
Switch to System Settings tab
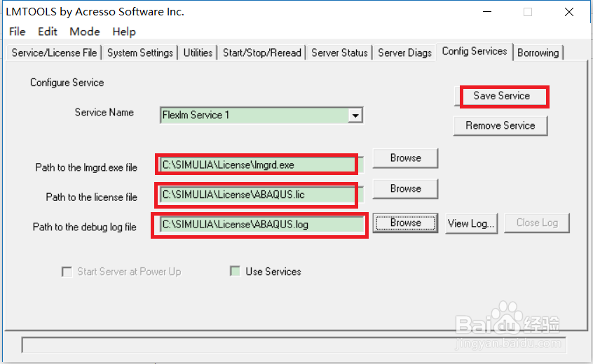pyautogui.click(x=140, y=52)
